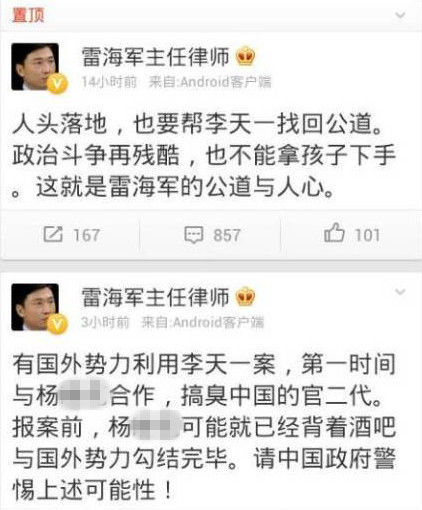The height and width of the screenshot is (510, 422).
Task: Expand the chevron menu on the pinned bar
Action: (x=400, y=15)
